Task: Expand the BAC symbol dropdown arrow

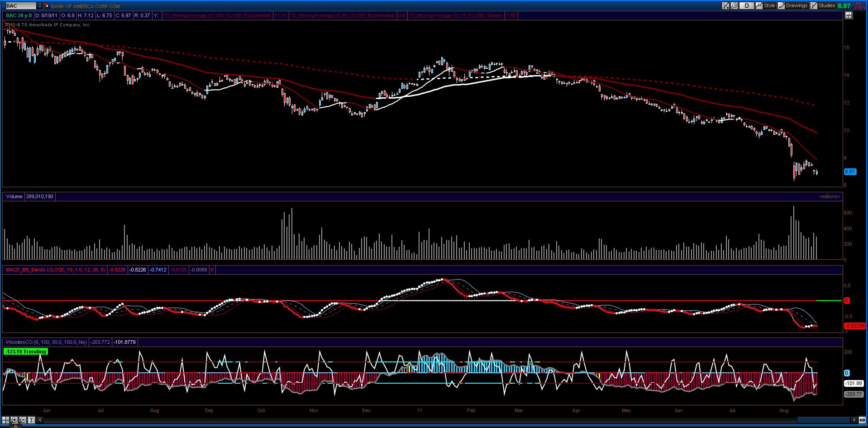Action: pos(39,6)
